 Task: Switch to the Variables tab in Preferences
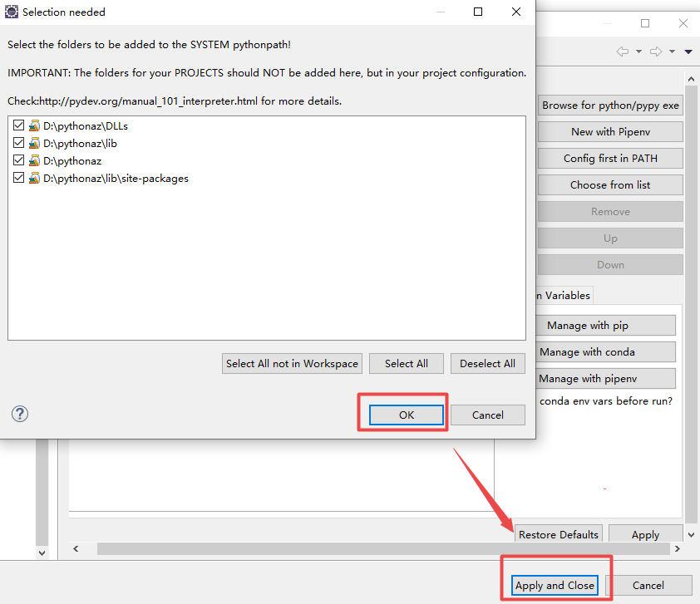point(564,295)
